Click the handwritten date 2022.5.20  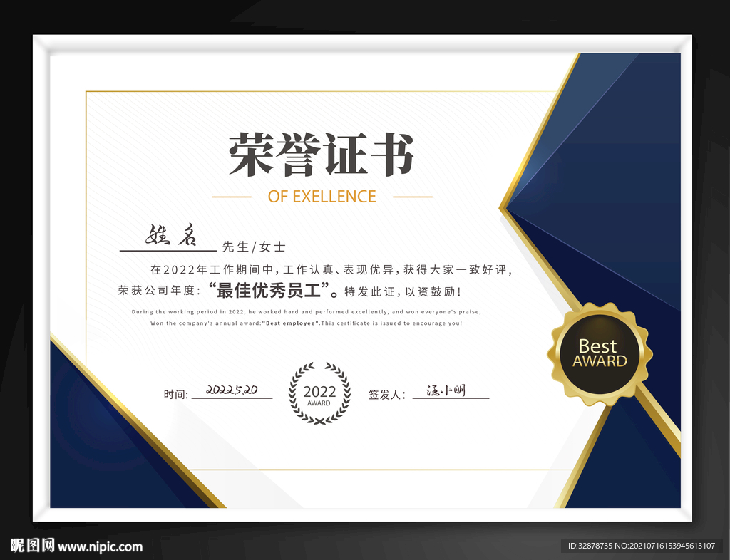click(x=232, y=390)
